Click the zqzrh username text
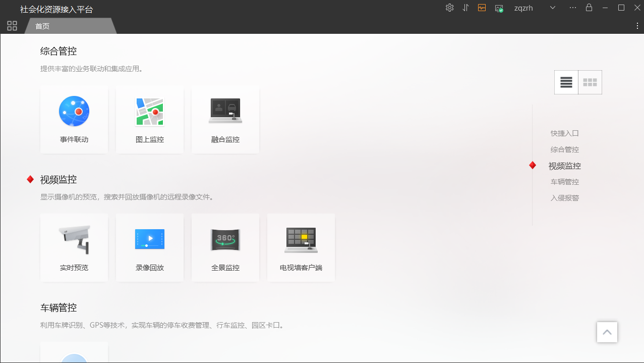The height and width of the screenshot is (363, 644). click(523, 8)
